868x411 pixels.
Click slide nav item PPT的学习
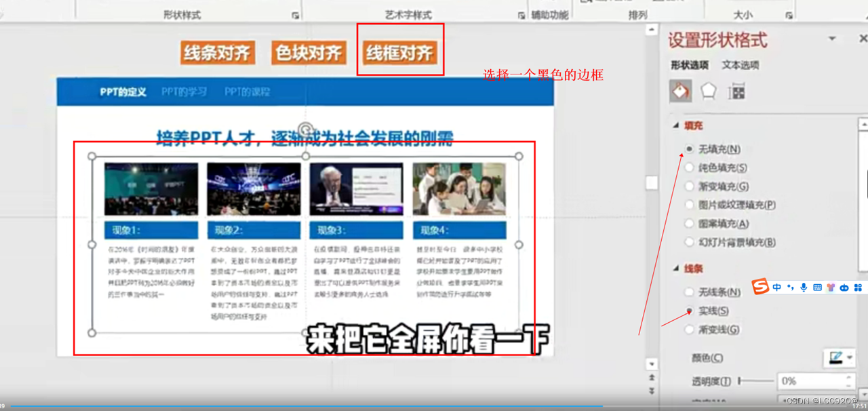184,92
